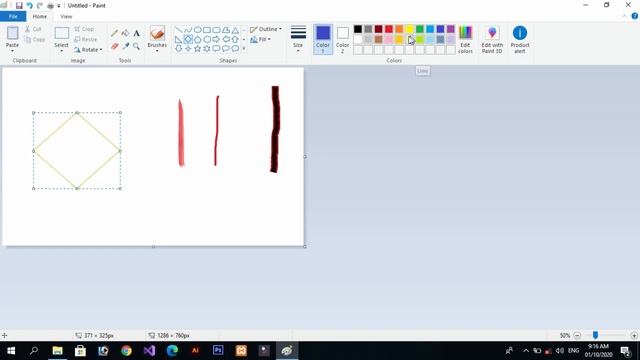Choose the Five-point star shape

[x=198, y=49]
